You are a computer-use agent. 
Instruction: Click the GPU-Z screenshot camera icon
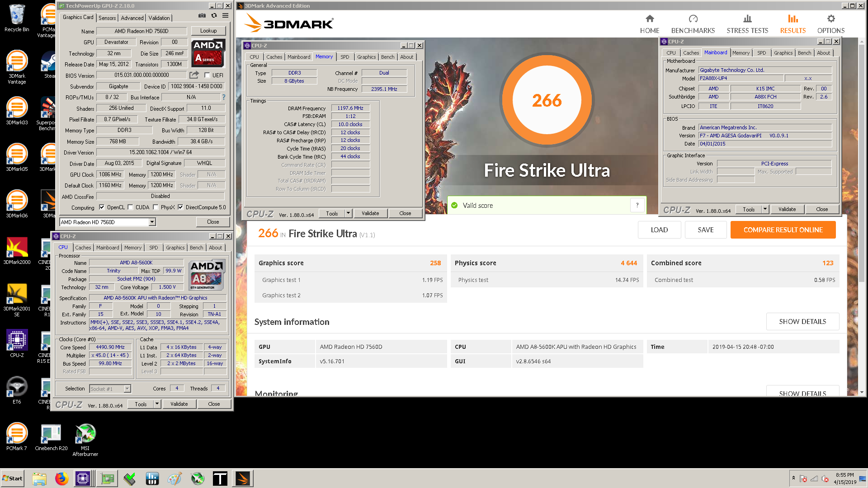pyautogui.click(x=202, y=16)
